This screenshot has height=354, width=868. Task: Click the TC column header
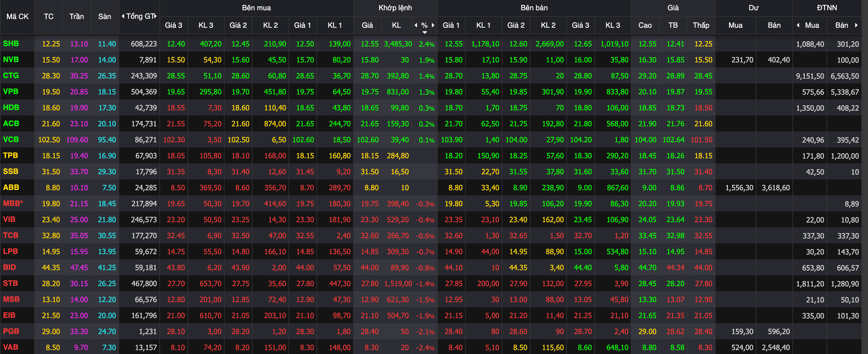coord(49,17)
